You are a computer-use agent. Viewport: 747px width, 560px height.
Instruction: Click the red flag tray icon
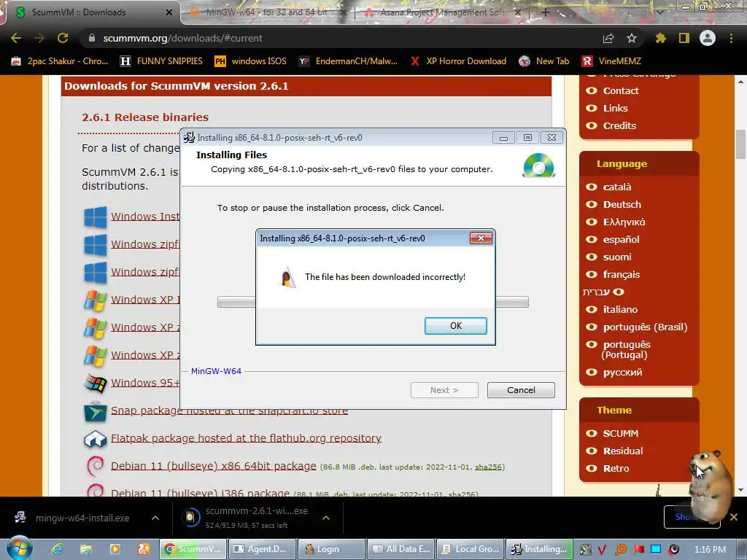pyautogui.click(x=639, y=550)
